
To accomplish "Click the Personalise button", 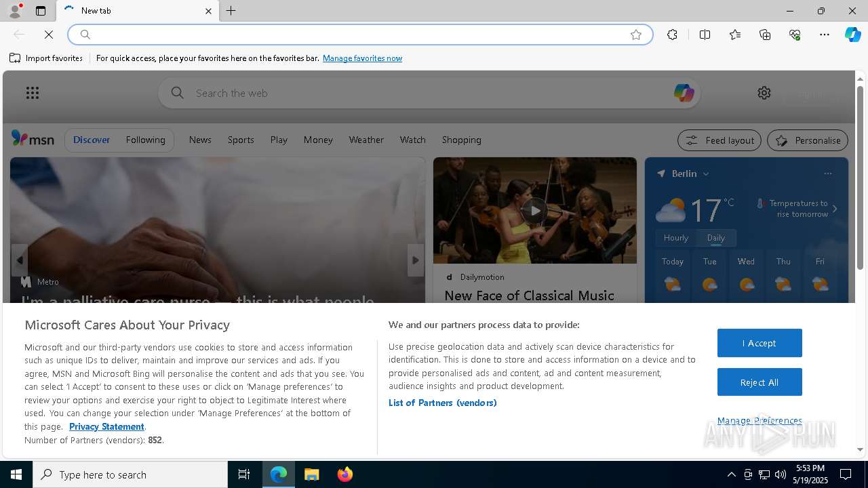I will [x=808, y=140].
